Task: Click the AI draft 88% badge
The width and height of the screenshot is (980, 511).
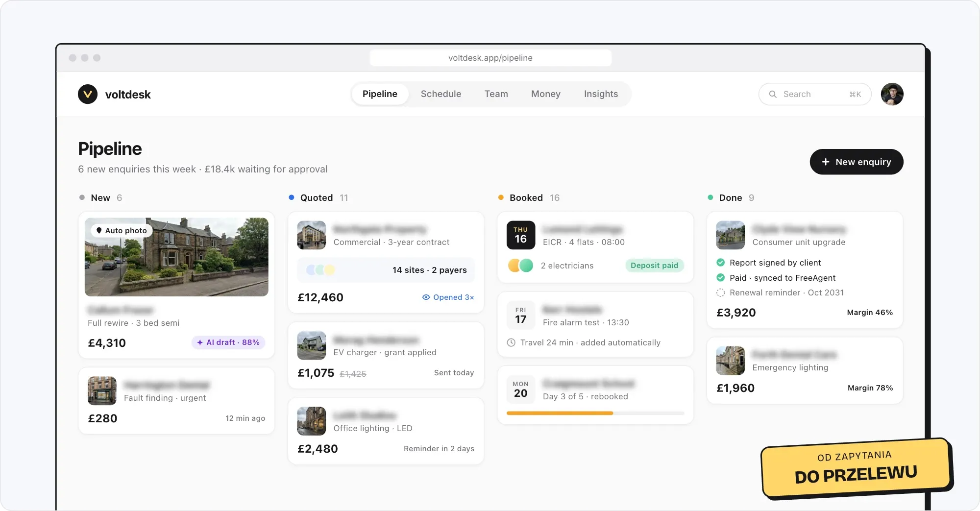Action: pyautogui.click(x=228, y=342)
